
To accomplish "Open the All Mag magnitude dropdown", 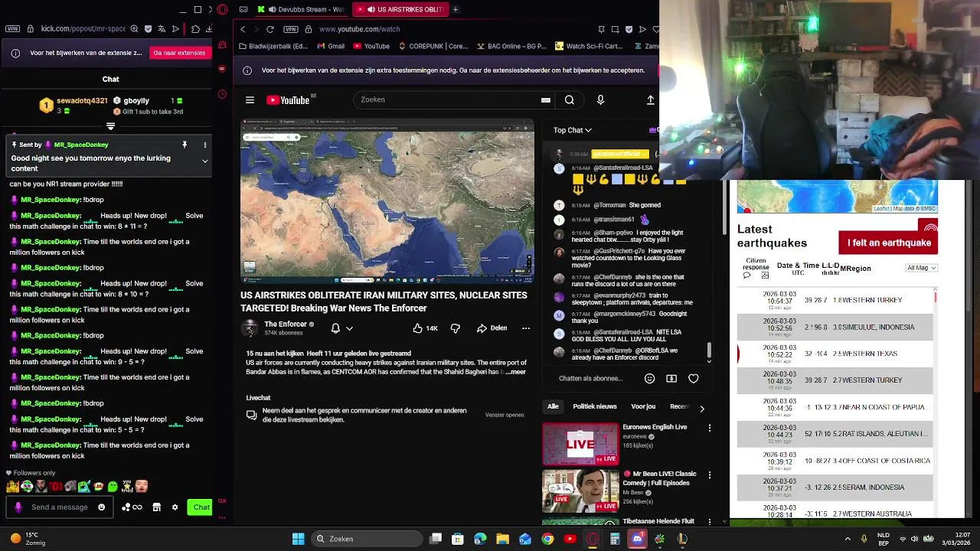I will [x=921, y=268].
